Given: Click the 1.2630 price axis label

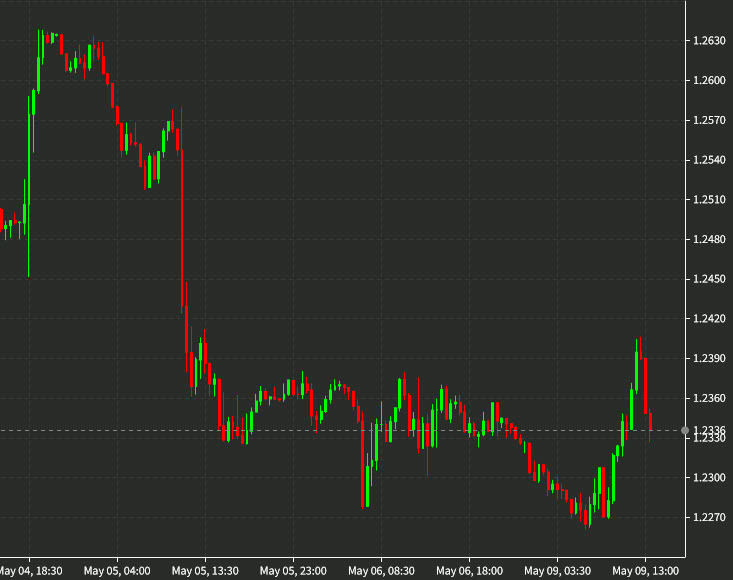Looking at the screenshot, I should [709, 41].
